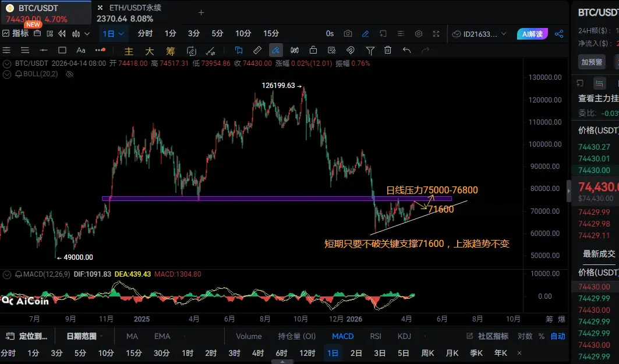Select 自动 auto scale
The width and height of the screenshot is (619, 364).
558,337
